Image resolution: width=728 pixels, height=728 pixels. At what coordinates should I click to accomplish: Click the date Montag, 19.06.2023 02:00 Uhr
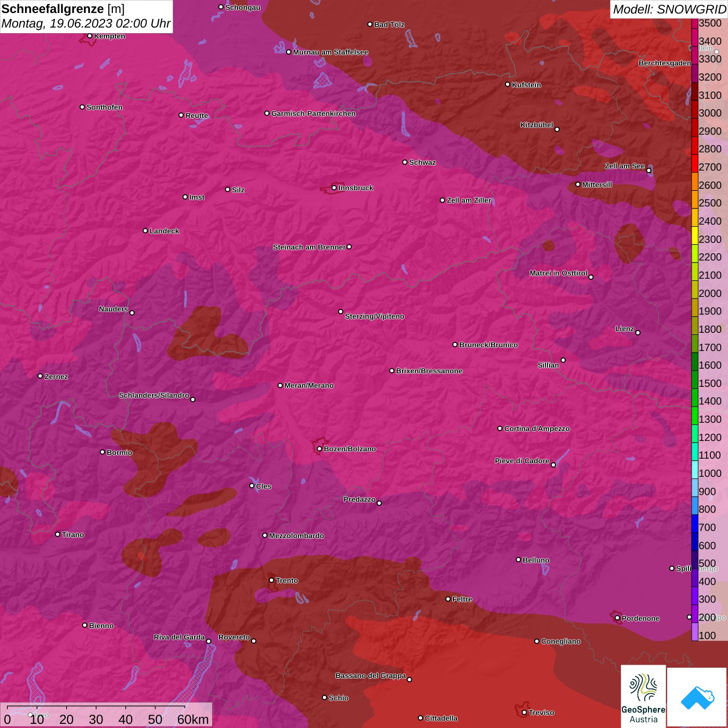[86, 24]
